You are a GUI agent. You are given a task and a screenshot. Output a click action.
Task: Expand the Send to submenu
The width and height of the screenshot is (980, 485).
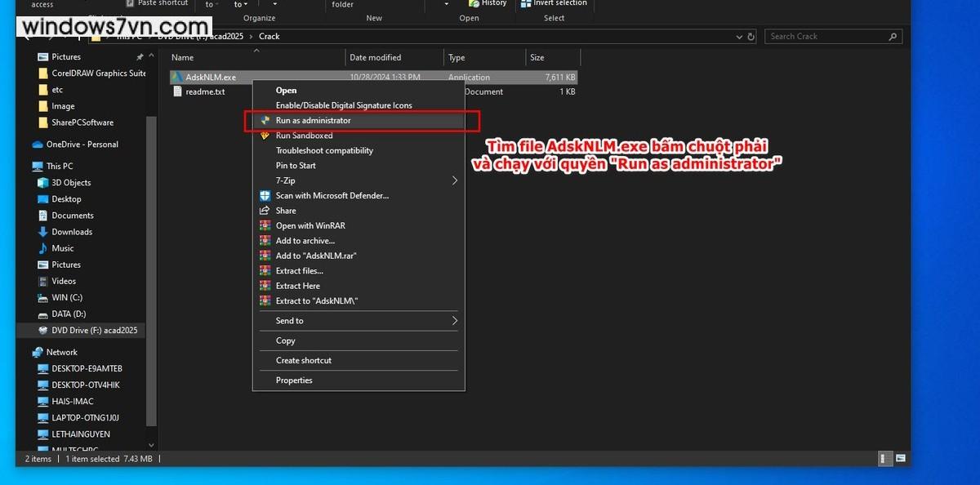coord(455,321)
